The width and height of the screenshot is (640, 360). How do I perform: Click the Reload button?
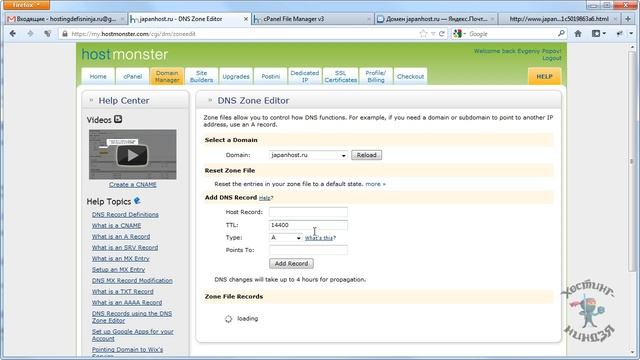367,155
